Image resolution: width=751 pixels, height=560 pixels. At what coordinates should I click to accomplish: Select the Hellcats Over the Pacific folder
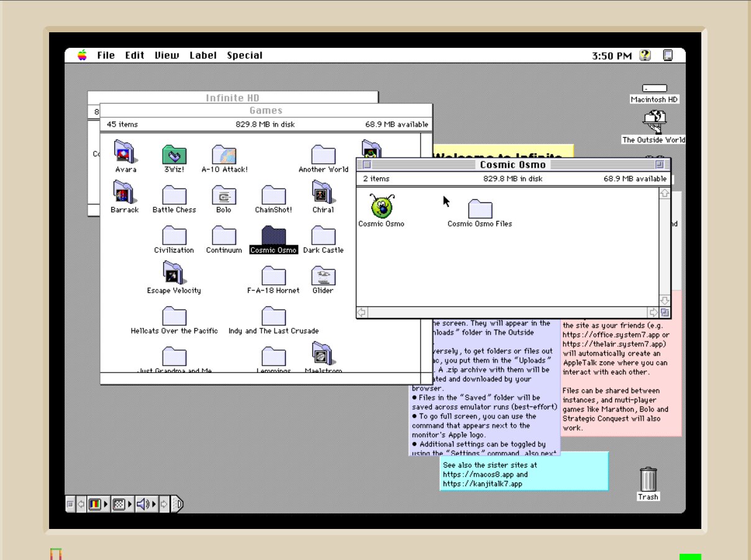point(174,316)
